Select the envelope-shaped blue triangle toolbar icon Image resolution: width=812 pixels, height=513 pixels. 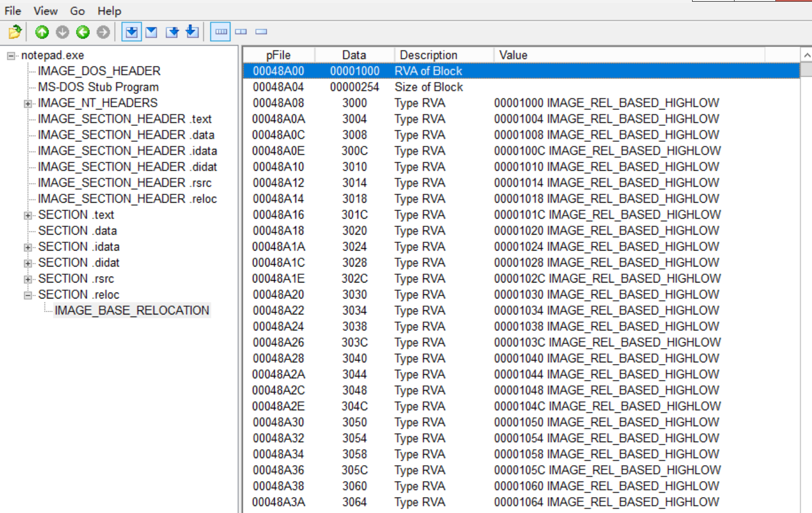coord(151,32)
